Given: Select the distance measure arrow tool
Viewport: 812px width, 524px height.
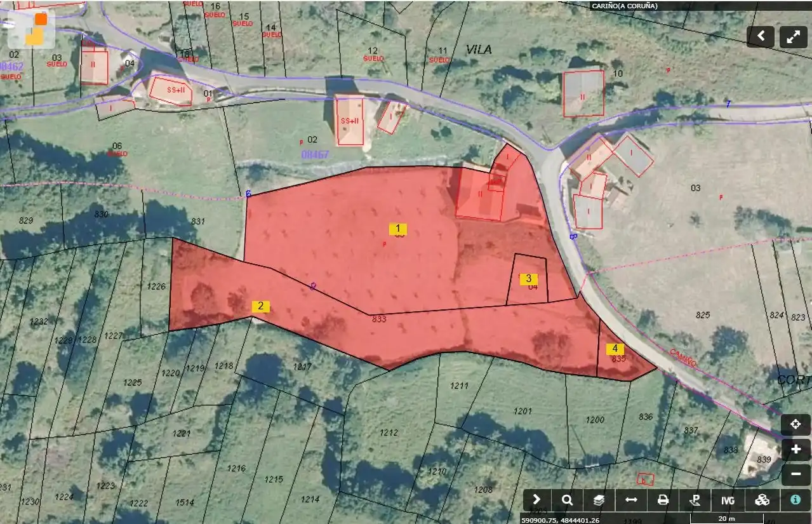Looking at the screenshot, I should pyautogui.click(x=631, y=500).
